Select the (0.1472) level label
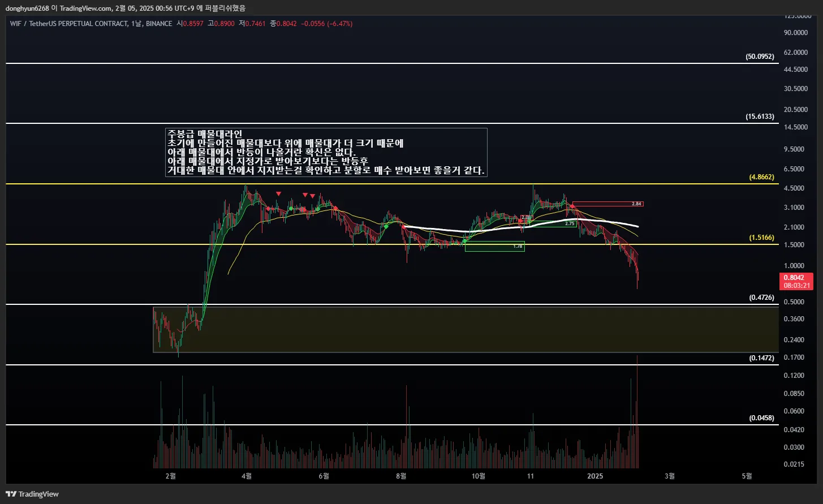Image resolution: width=823 pixels, height=504 pixels. click(x=761, y=358)
